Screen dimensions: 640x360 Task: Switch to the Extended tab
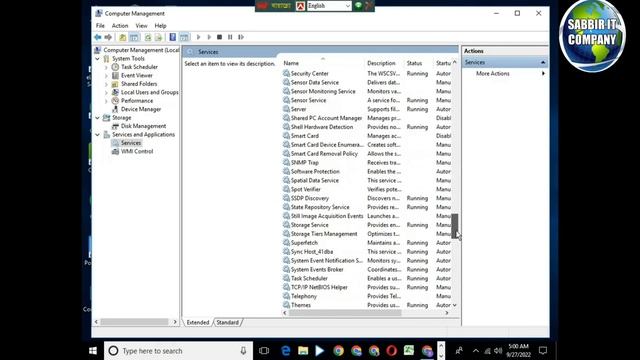198,322
